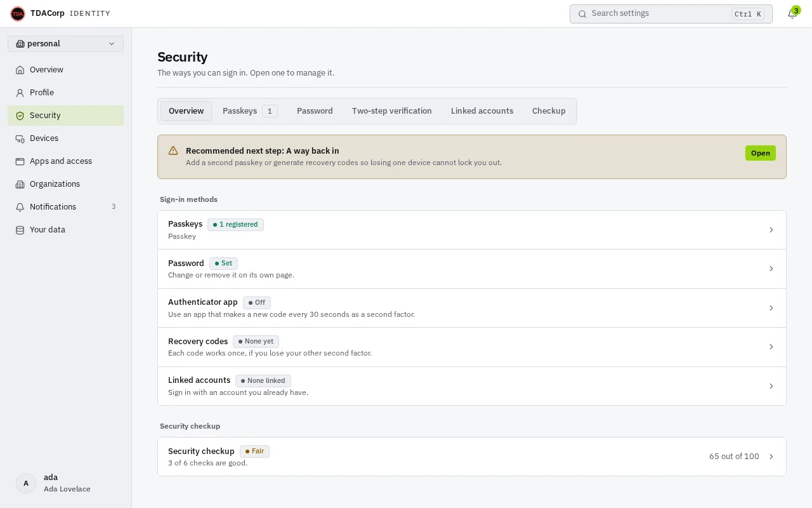
Task: Open the personal workspace dropdown
Action: point(66,44)
